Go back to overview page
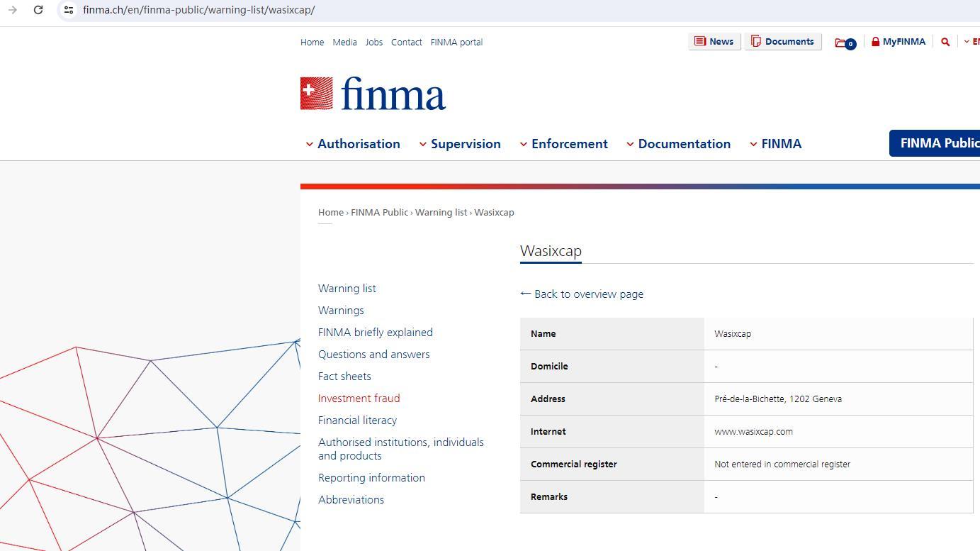This screenshot has height=551, width=980. point(582,294)
